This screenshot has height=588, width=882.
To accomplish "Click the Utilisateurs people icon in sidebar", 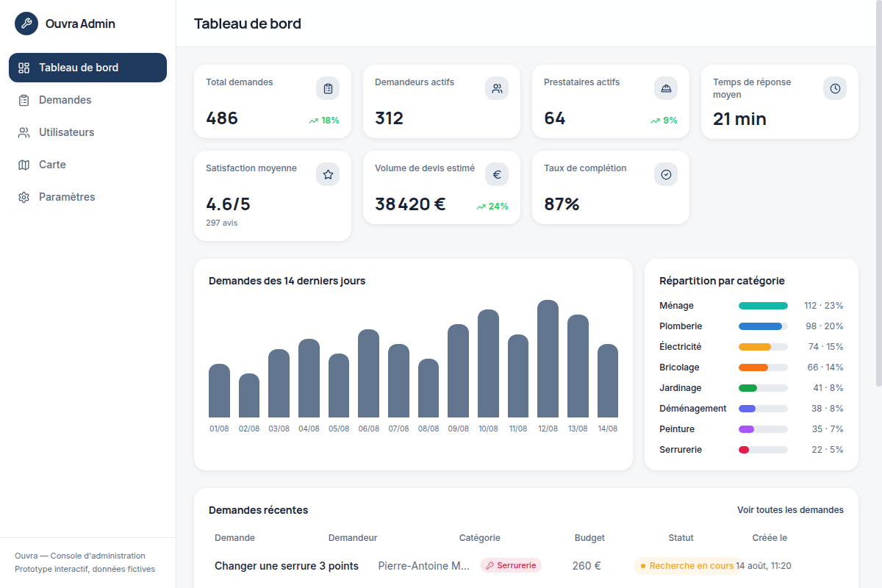I will pyautogui.click(x=24, y=132).
